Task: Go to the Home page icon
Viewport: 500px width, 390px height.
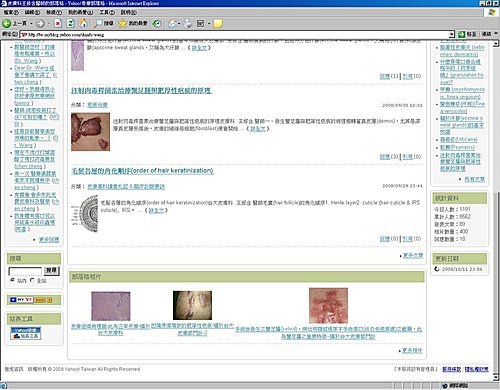Action: pos(83,23)
